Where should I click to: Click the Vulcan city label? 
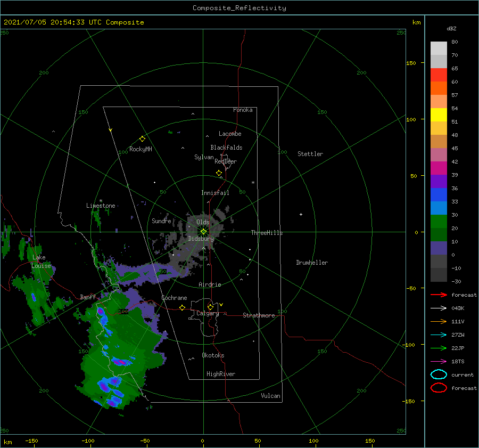point(271,396)
